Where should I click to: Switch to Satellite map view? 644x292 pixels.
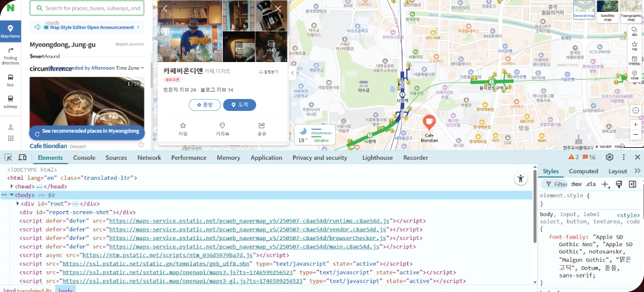click(608, 11)
